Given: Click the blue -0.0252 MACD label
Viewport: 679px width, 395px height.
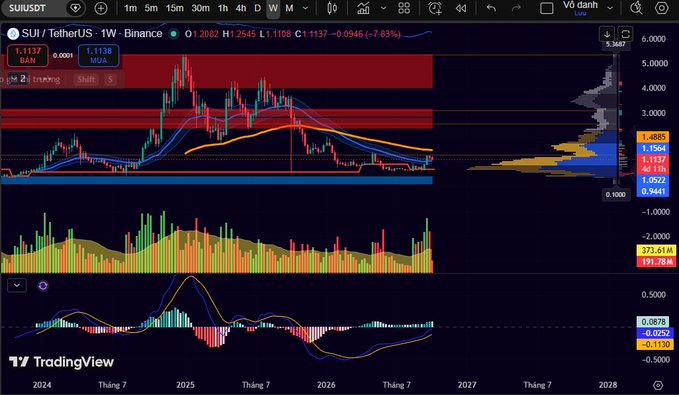Looking at the screenshot, I should 656,333.
